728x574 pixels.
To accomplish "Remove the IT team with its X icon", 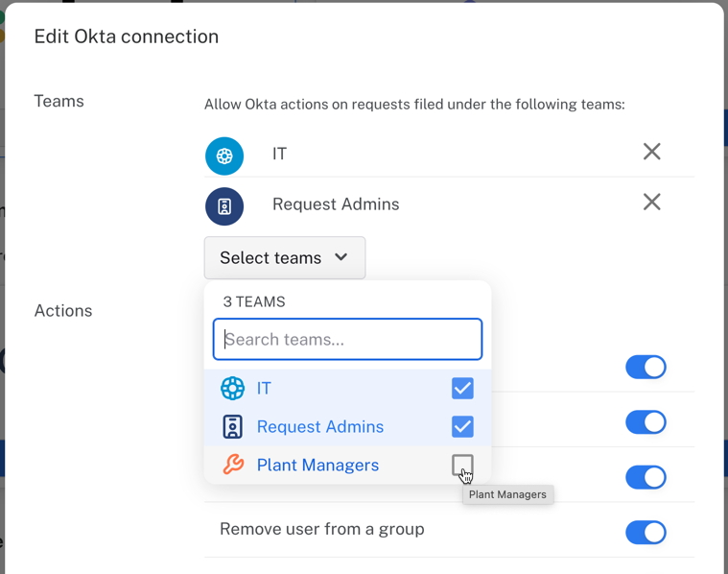I will click(x=651, y=152).
